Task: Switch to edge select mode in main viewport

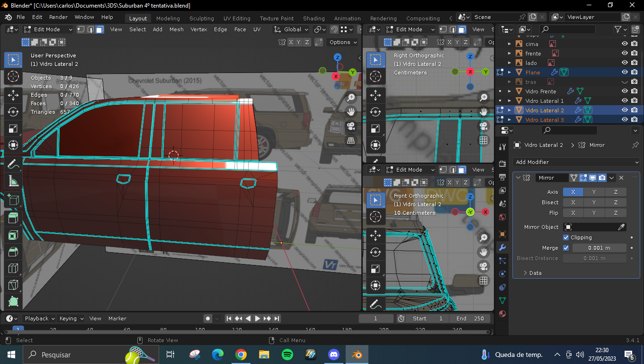Action: pos(90,29)
